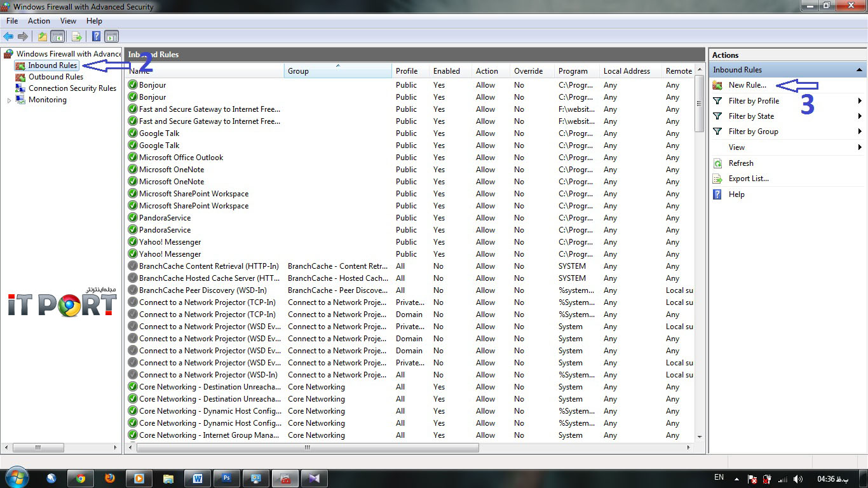Open Filter by State submenu
The width and height of the screenshot is (868, 488).
point(787,116)
